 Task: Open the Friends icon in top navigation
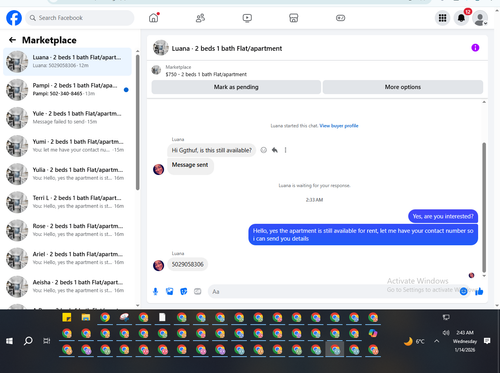pyautogui.click(x=200, y=18)
